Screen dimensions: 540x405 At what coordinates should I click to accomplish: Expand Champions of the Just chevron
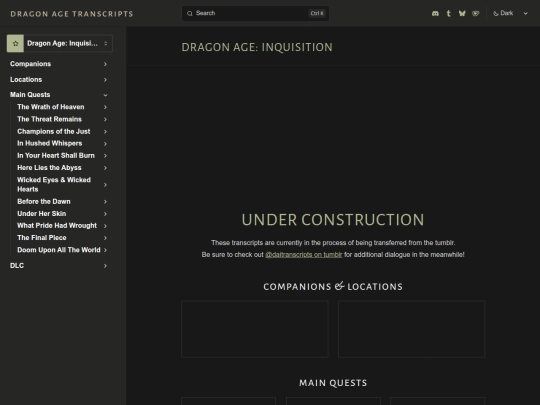[x=105, y=132]
